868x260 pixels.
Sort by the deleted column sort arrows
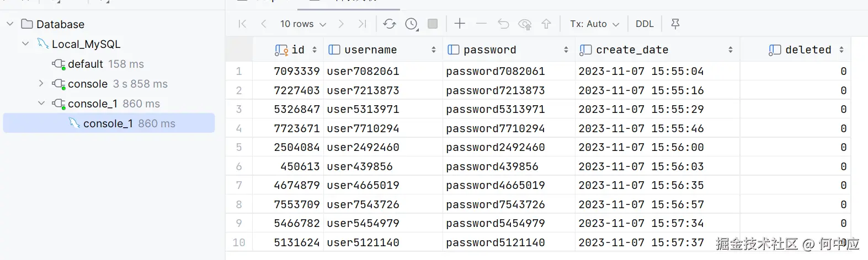(x=842, y=50)
